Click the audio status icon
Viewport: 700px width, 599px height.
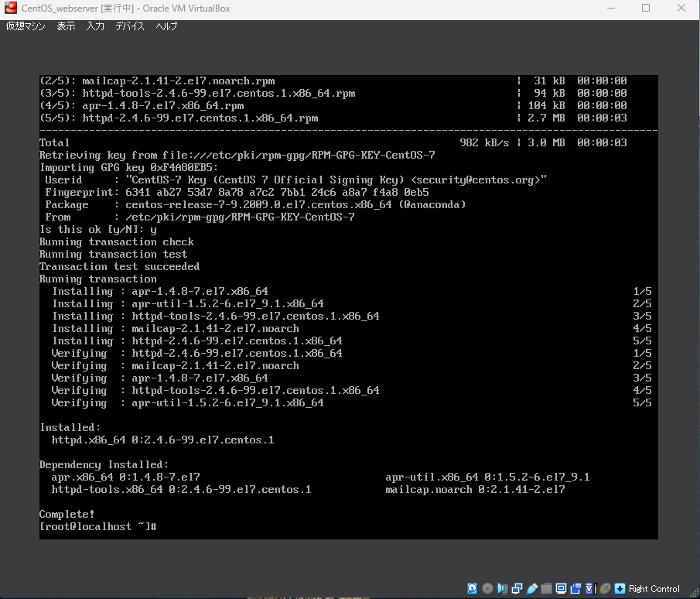click(x=501, y=588)
